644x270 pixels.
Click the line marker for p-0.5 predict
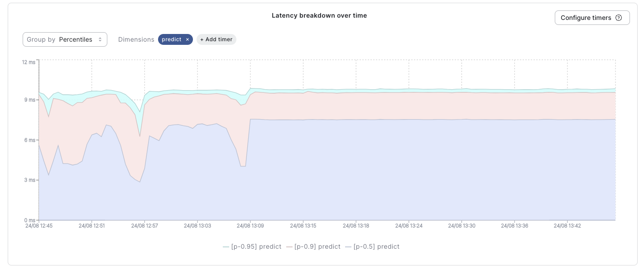click(x=348, y=246)
